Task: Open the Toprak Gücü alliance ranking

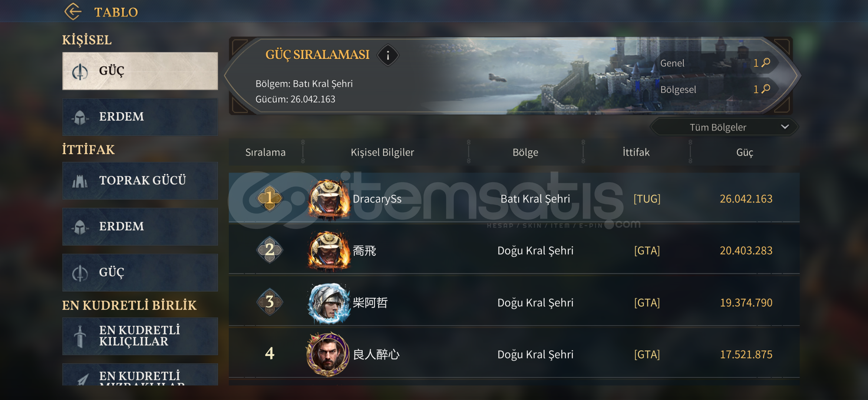Action: tap(140, 180)
